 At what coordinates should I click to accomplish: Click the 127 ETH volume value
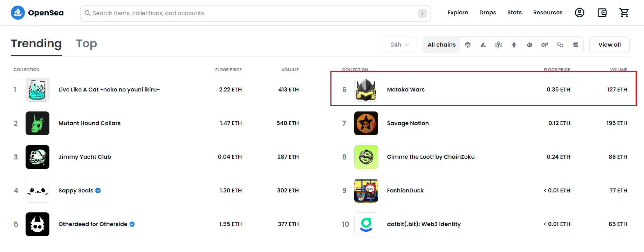pyautogui.click(x=617, y=90)
